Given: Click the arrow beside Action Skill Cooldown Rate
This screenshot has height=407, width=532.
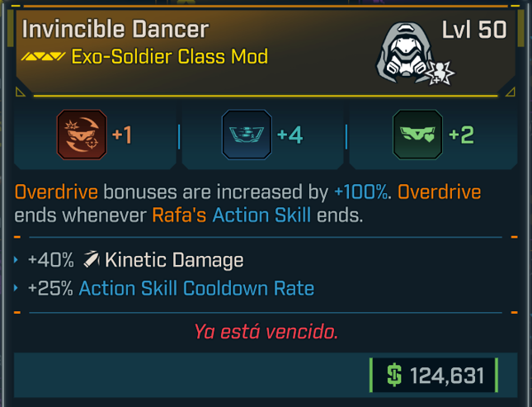Looking at the screenshot, I should pyautogui.click(x=16, y=288).
